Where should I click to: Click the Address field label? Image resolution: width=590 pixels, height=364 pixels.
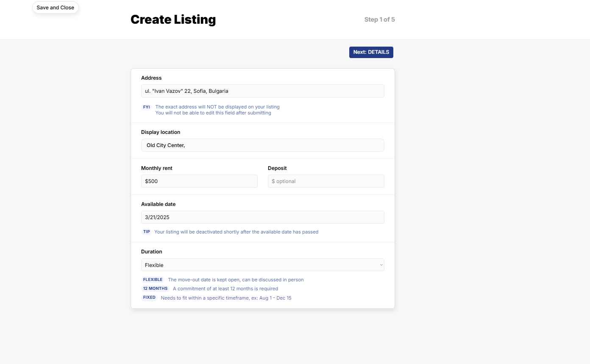(151, 78)
